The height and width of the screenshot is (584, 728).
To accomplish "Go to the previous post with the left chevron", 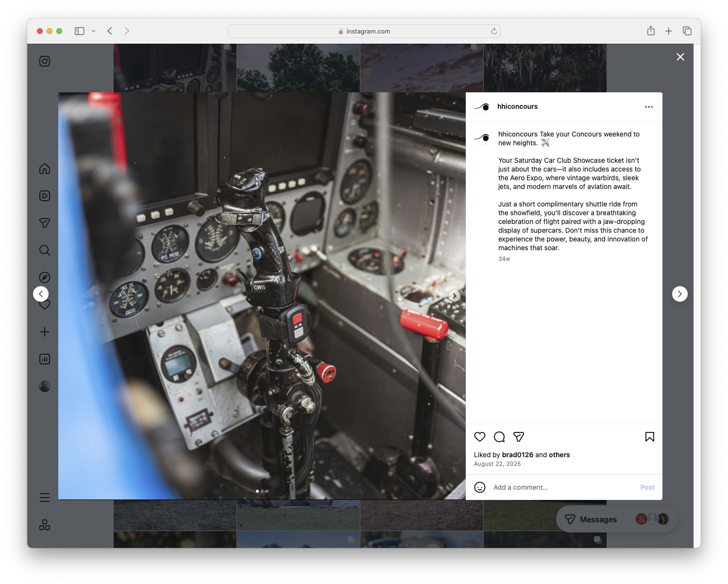I will pyautogui.click(x=41, y=293).
